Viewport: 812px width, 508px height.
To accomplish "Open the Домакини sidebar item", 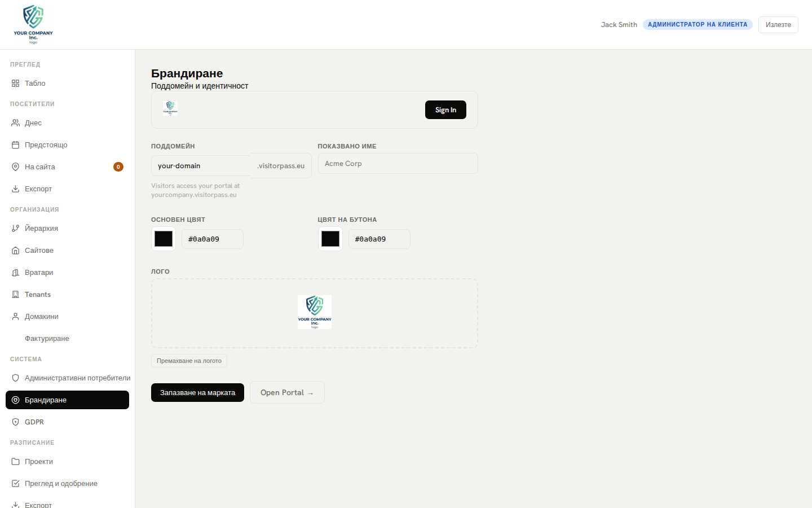I will coord(42,317).
